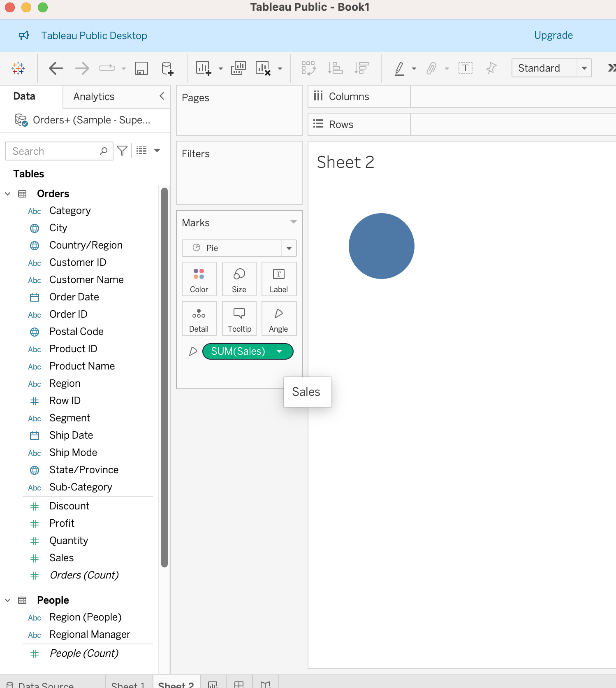Open the New Worksheet dropdown arrow
The height and width of the screenshot is (688, 616).
point(221,69)
